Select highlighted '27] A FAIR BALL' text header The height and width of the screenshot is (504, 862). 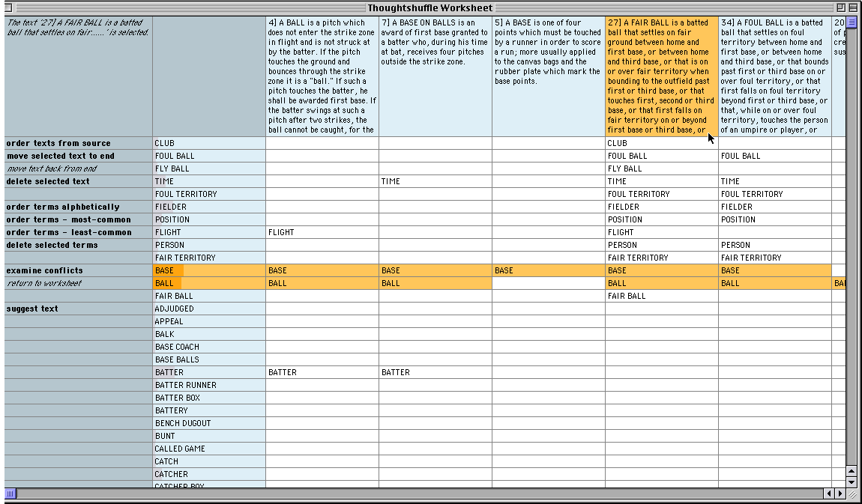coord(662,76)
